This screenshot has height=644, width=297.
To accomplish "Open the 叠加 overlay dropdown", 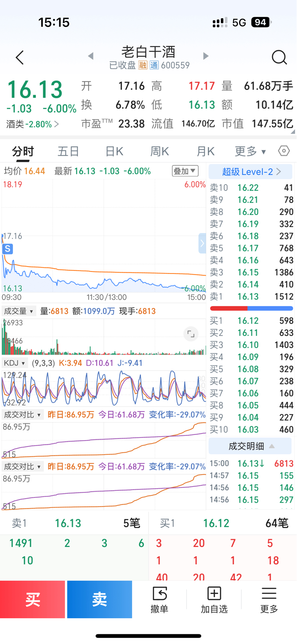I will click(185, 171).
